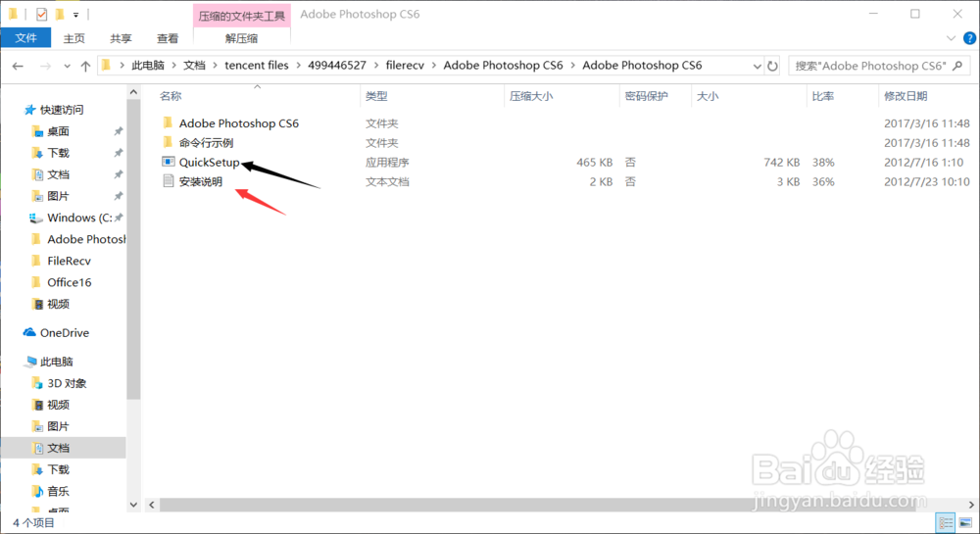Select tencent files in the breadcrumb

[x=256, y=66]
